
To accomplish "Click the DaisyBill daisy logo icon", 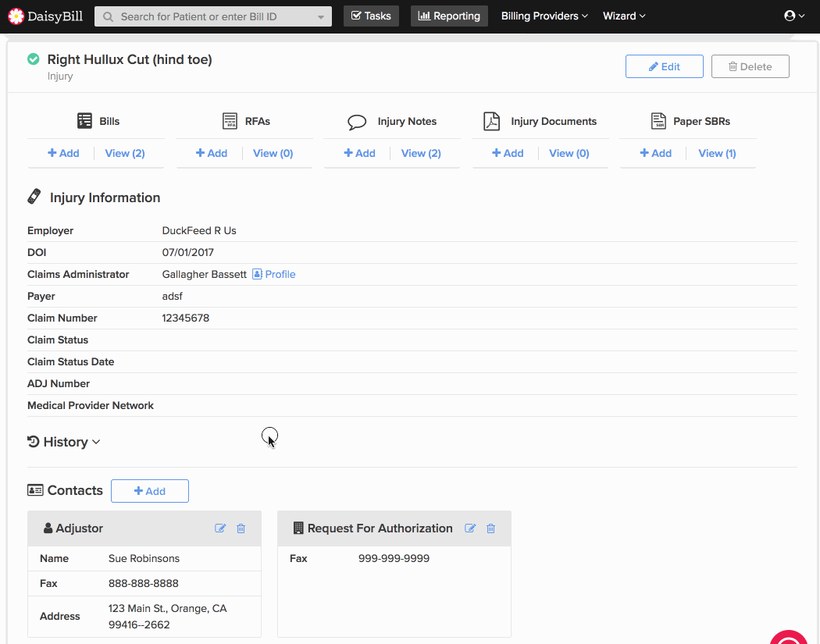I will 16,16.
